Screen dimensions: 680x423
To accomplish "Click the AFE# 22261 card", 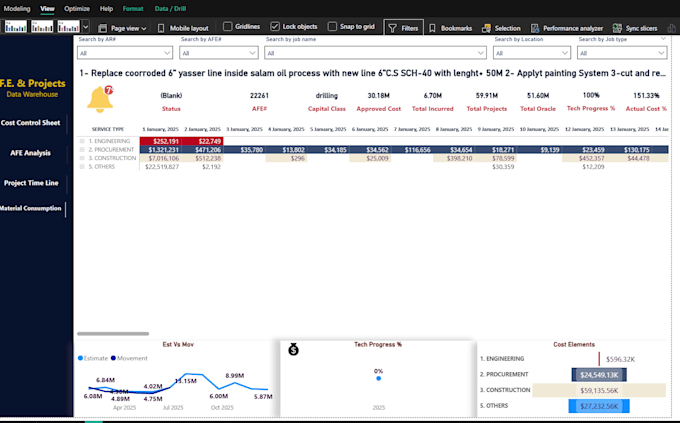I will (x=259, y=102).
